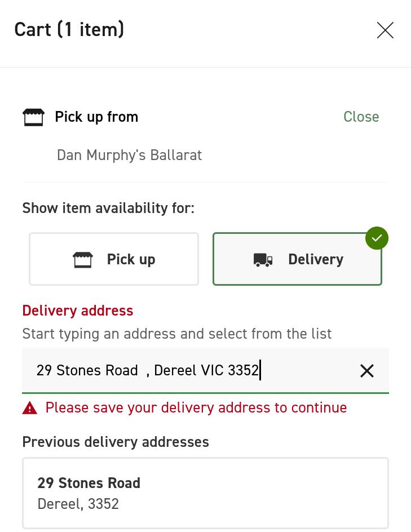Image resolution: width=411 pixels, height=532 pixels.
Task: Click the delivery truck icon
Action: click(263, 260)
